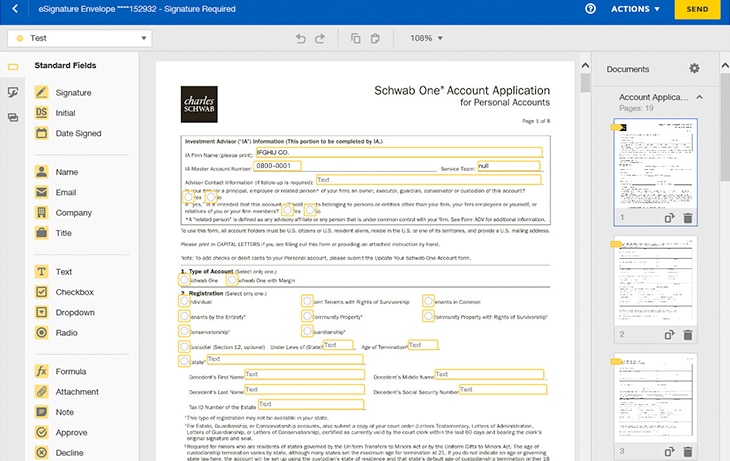Pick the Attachment field tool
The width and height of the screenshot is (730, 461).
click(x=67, y=392)
